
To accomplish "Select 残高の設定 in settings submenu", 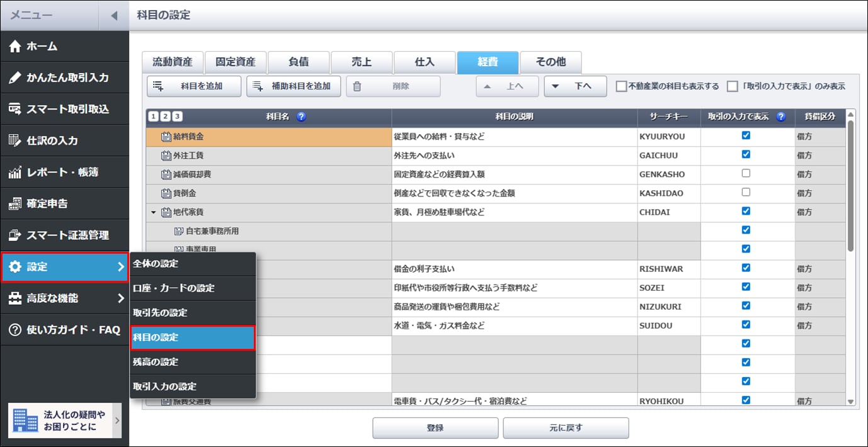I will [155, 362].
